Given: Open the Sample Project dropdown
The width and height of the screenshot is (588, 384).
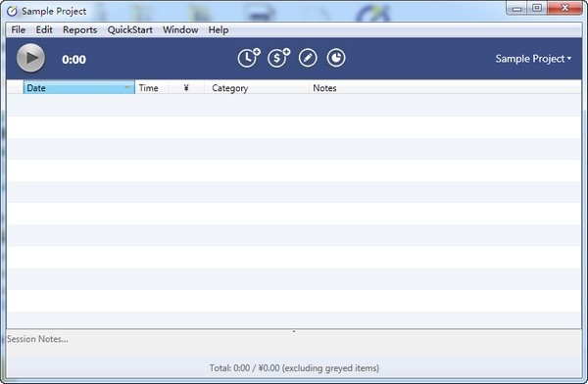Looking at the screenshot, I should pos(533,59).
